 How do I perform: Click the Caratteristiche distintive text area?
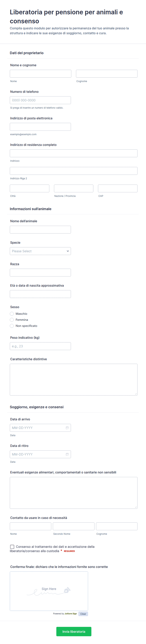[x=73, y=380]
